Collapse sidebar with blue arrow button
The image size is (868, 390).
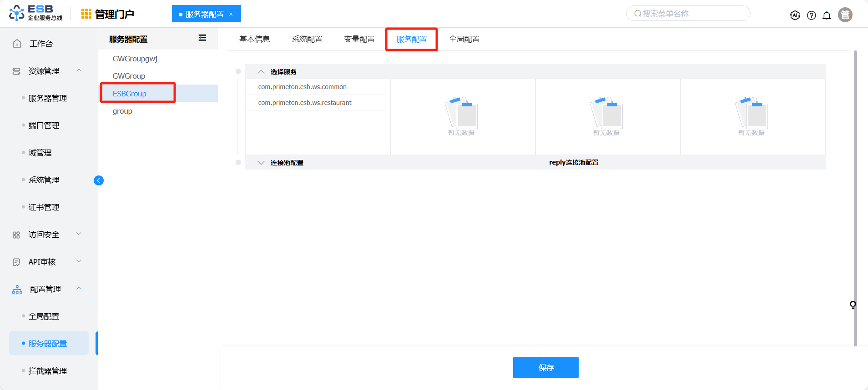[x=99, y=180]
